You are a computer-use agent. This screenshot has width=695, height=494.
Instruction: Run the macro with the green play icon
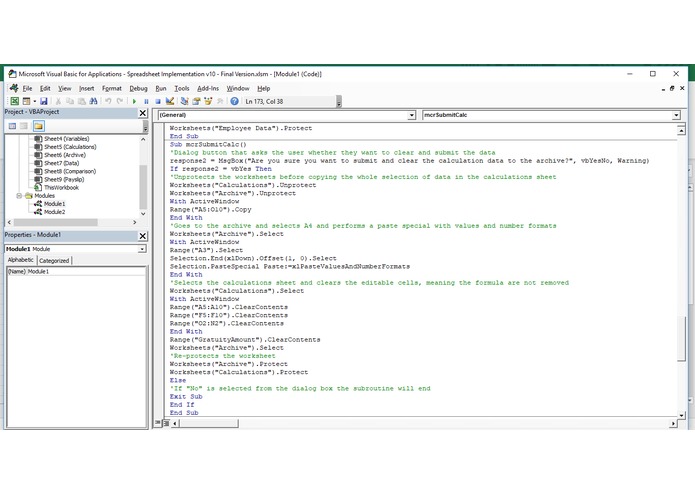point(134,101)
